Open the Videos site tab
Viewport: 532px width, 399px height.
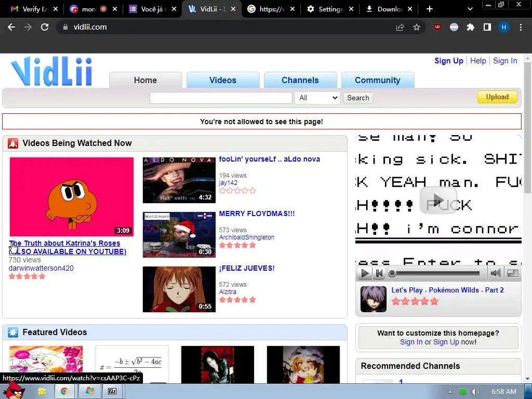(x=222, y=80)
